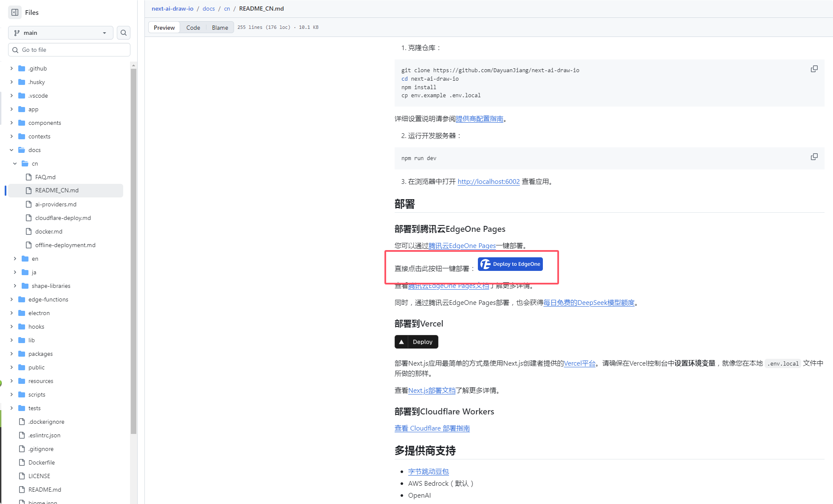Open the Dockerfile file icon
The height and width of the screenshot is (504, 833).
[22, 462]
